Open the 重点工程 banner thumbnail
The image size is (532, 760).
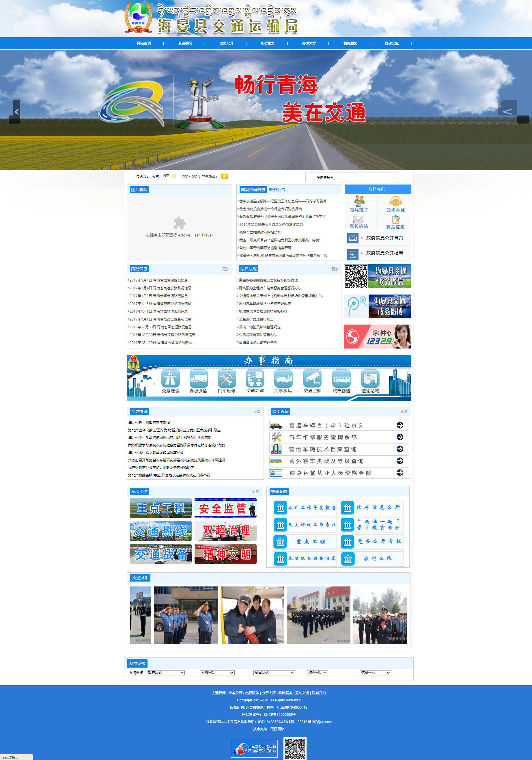coord(160,508)
